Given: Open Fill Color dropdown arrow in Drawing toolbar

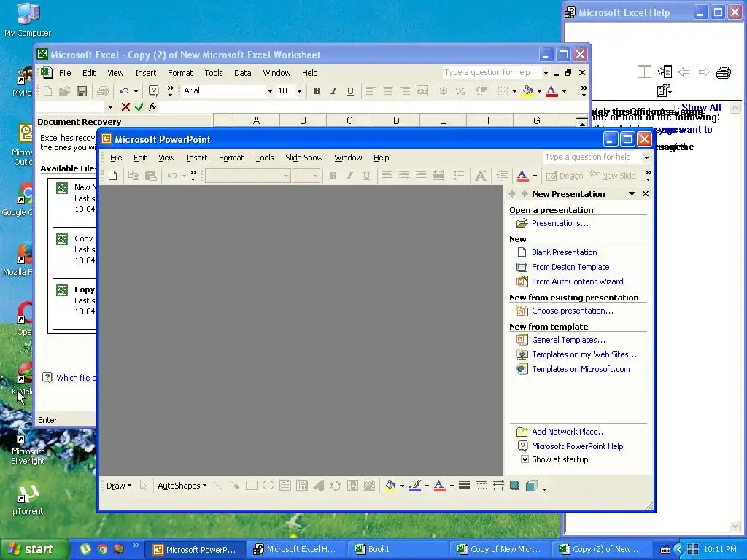Looking at the screenshot, I should [x=402, y=486].
